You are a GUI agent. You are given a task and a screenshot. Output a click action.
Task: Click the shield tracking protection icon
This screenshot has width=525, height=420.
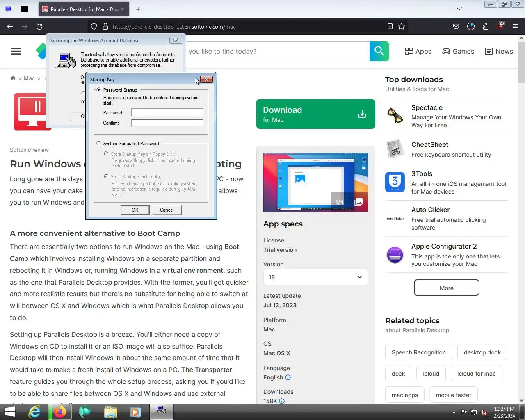coord(94,27)
